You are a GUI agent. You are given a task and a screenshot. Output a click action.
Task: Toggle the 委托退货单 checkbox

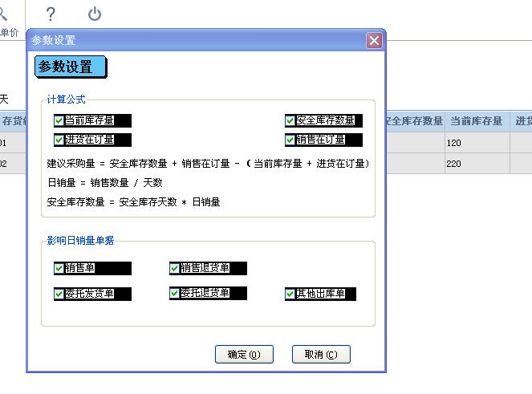click(175, 294)
